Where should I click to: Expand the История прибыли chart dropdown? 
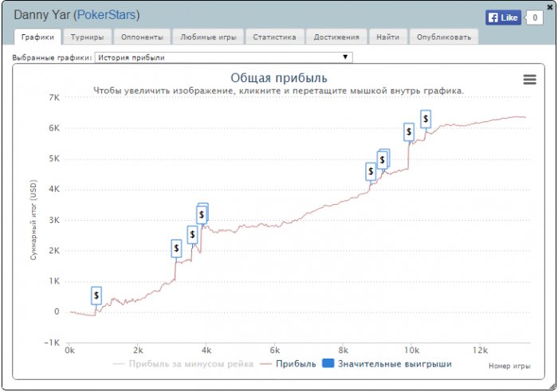click(x=223, y=57)
